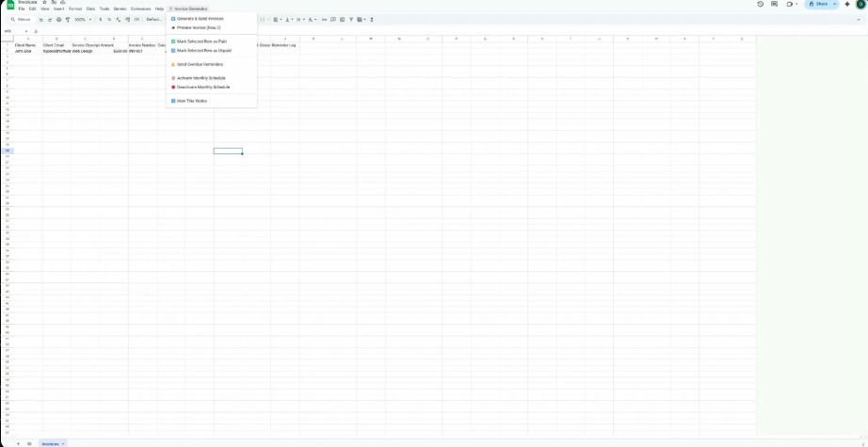
Task: Choose Preview Invoice (Row 2)
Action: pos(212,27)
